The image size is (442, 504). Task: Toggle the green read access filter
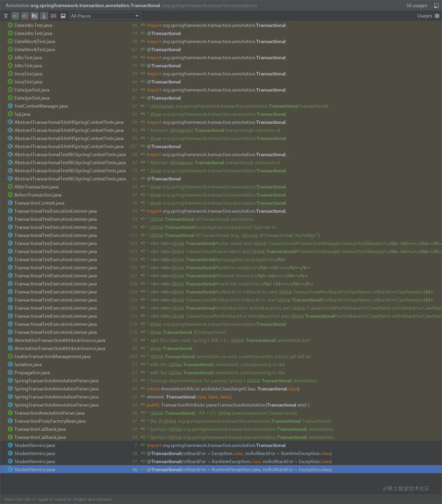[x=15, y=16]
